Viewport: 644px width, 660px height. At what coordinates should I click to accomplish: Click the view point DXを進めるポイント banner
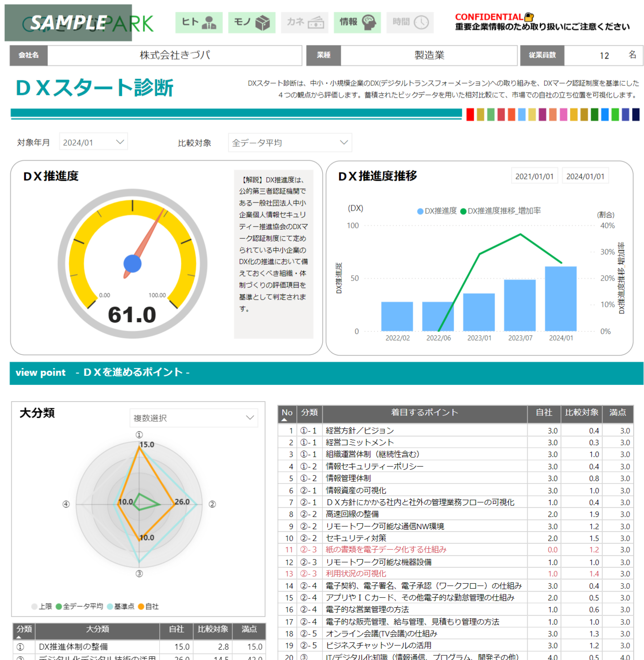[x=326, y=373]
